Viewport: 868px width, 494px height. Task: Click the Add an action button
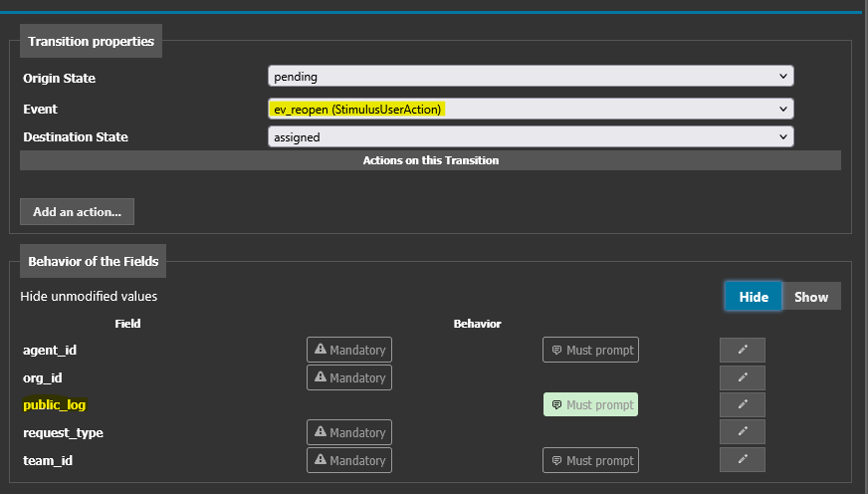[x=77, y=211]
